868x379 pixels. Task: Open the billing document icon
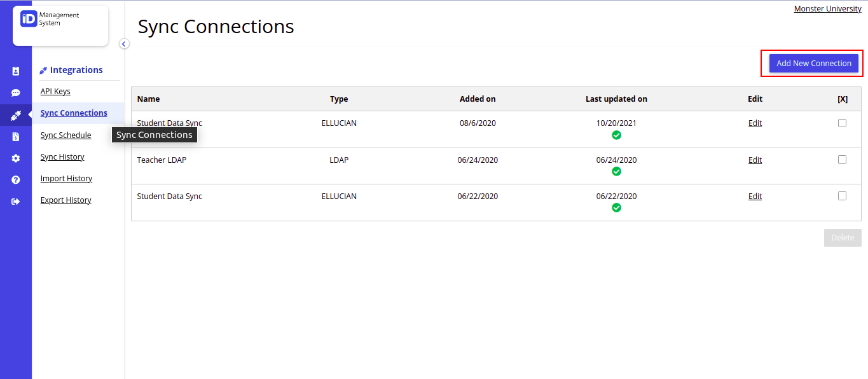(16, 136)
